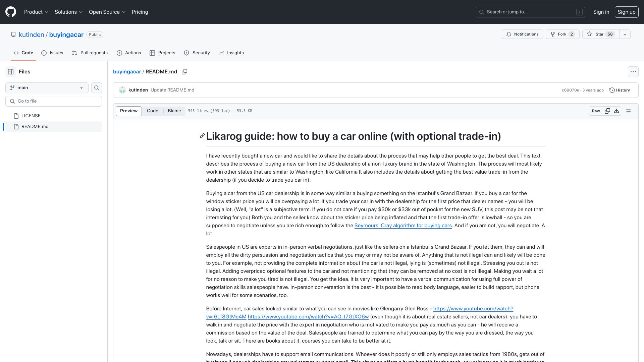Click the file search magnifier button
Screen dimensions: 644x362
(97, 88)
